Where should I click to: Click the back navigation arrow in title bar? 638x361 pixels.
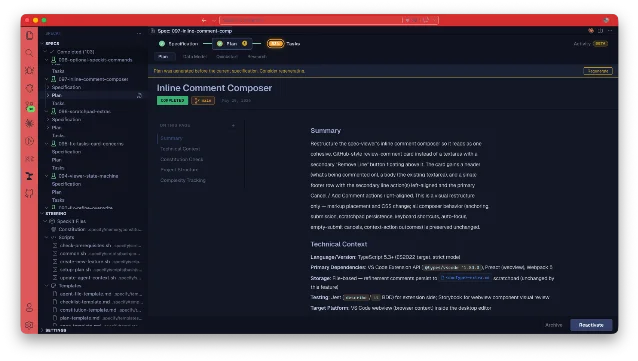204,20
